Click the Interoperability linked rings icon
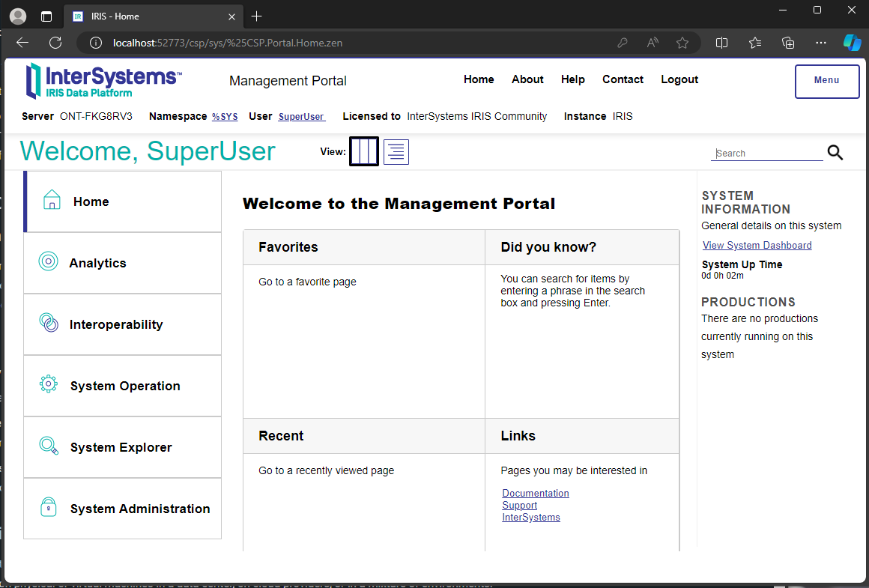This screenshot has height=588, width=869. coord(49,324)
